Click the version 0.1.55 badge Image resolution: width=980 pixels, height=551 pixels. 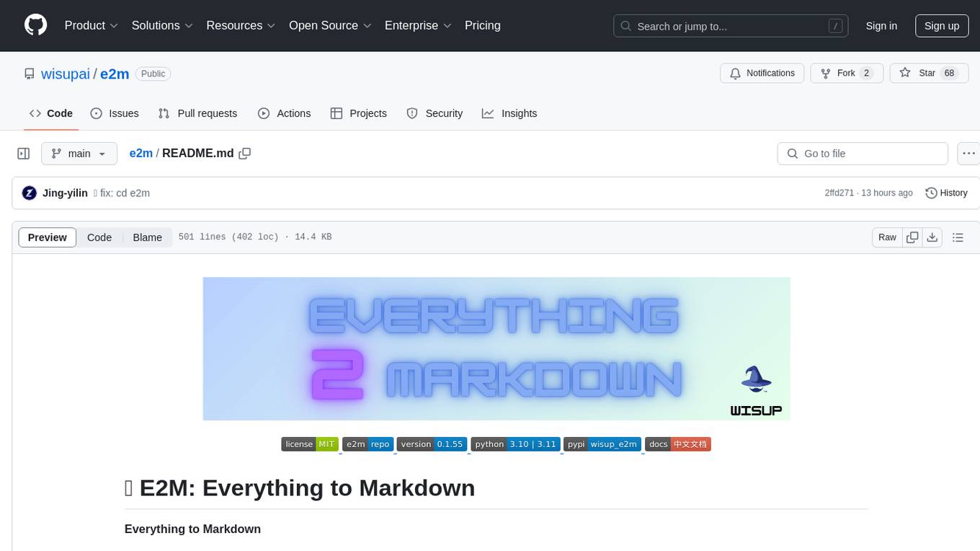pyautogui.click(x=432, y=444)
